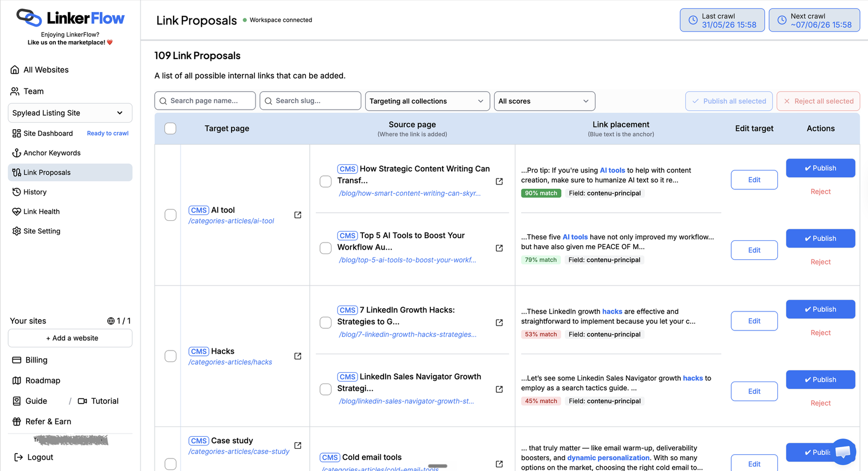Click the anchor icon beside Anchor Keywords
868x471 pixels.
click(17, 153)
